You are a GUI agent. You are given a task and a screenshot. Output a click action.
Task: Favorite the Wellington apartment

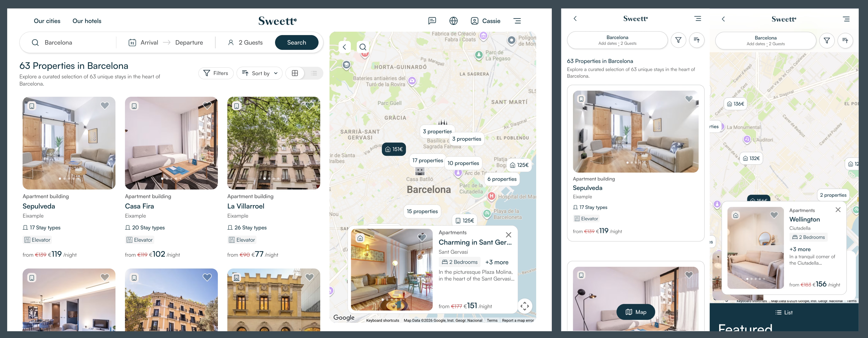774,215
